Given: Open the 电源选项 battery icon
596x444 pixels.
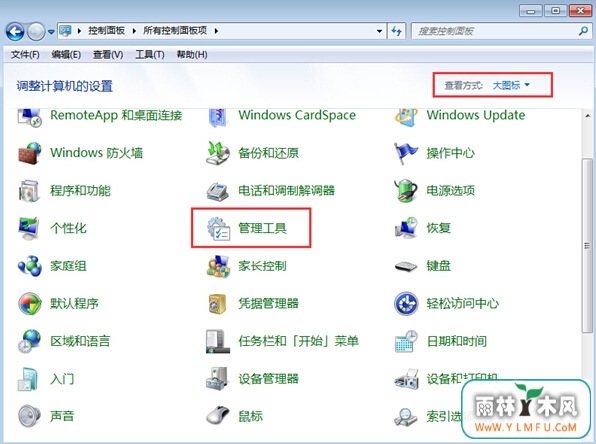Looking at the screenshot, I should click(x=406, y=191).
